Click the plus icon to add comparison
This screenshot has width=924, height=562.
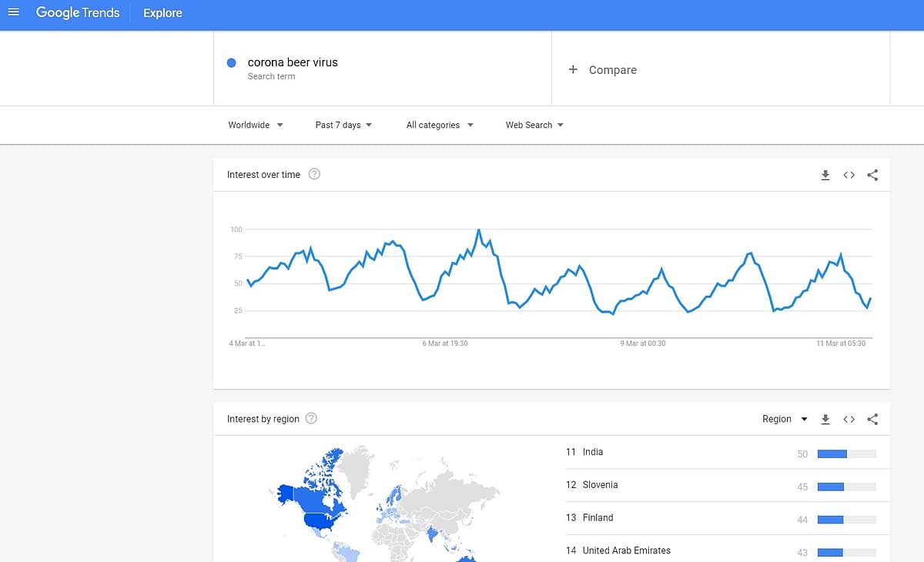[573, 69]
